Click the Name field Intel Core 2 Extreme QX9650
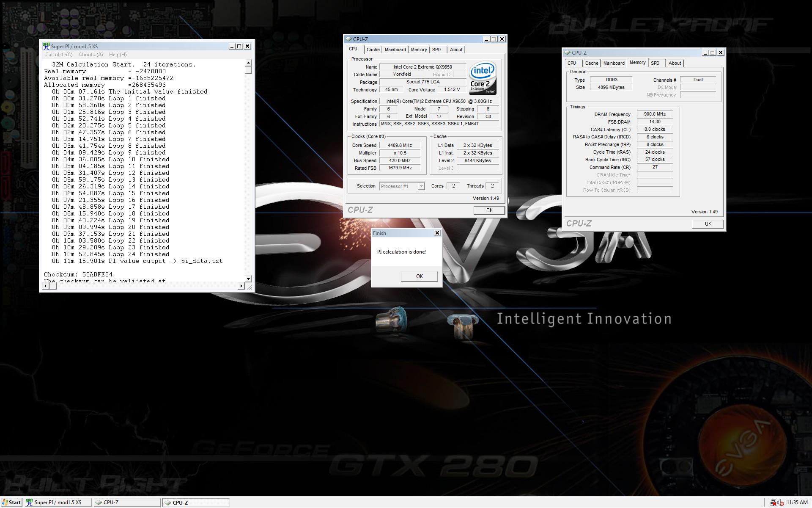Image resolution: width=812 pixels, height=508 pixels. [422, 67]
